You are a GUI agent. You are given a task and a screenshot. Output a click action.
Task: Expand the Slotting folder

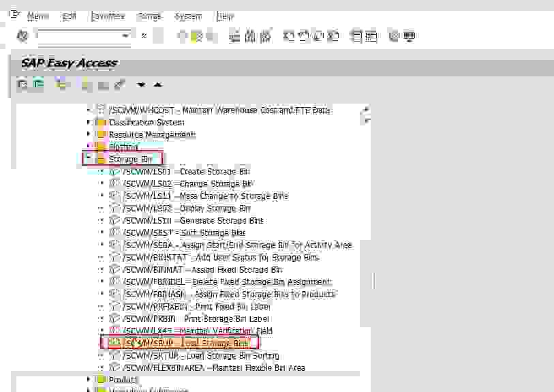[89, 146]
